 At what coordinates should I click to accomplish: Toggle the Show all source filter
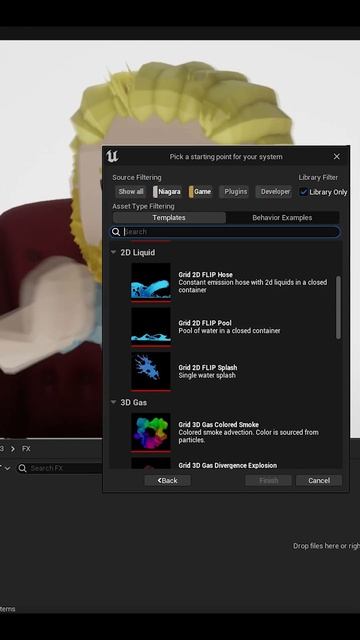131,191
